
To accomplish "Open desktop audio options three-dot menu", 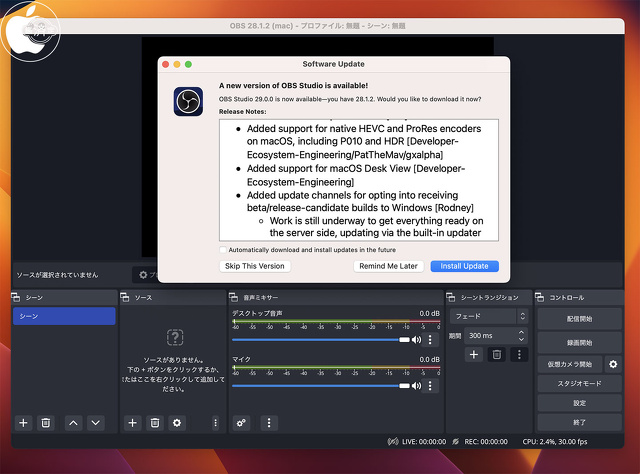I will [430, 340].
